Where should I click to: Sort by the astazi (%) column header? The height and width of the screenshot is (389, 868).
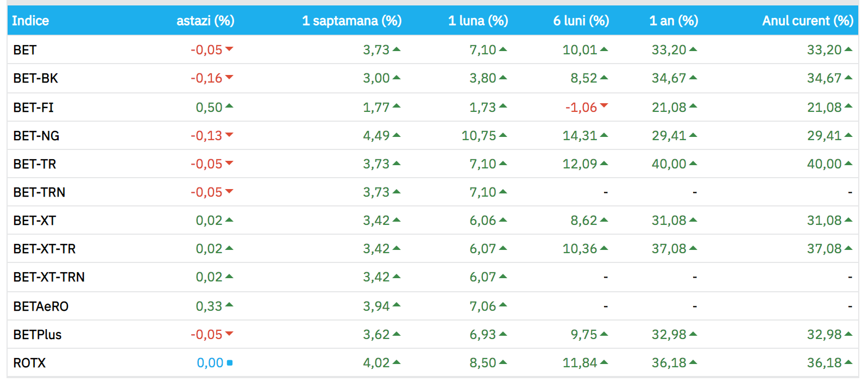pos(205,21)
